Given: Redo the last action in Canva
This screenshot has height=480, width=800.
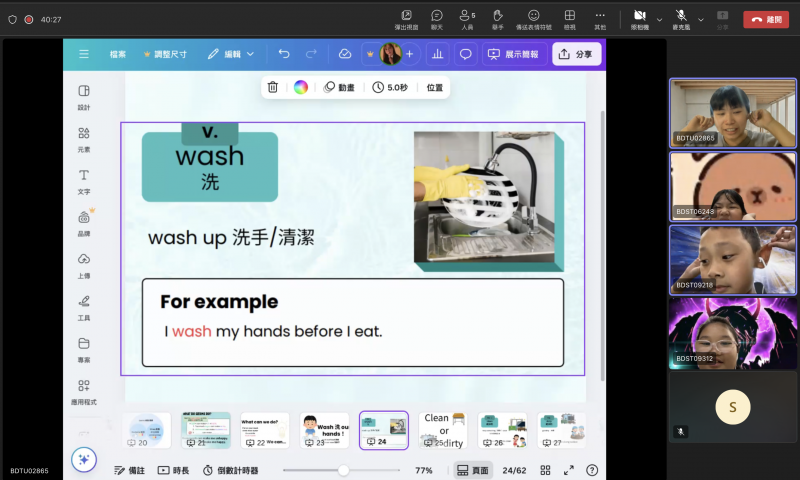Looking at the screenshot, I should point(311,54).
